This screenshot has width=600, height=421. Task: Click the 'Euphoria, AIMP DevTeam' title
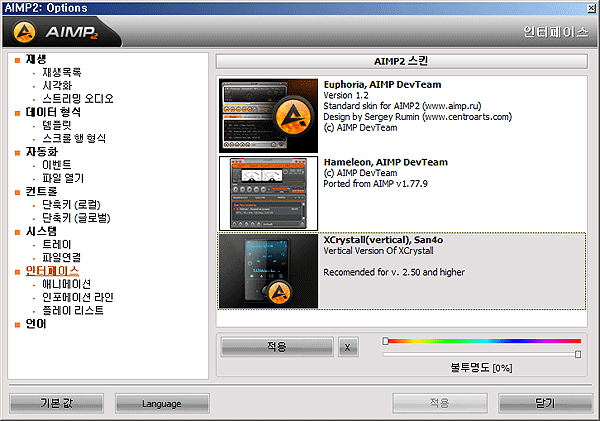[382, 85]
